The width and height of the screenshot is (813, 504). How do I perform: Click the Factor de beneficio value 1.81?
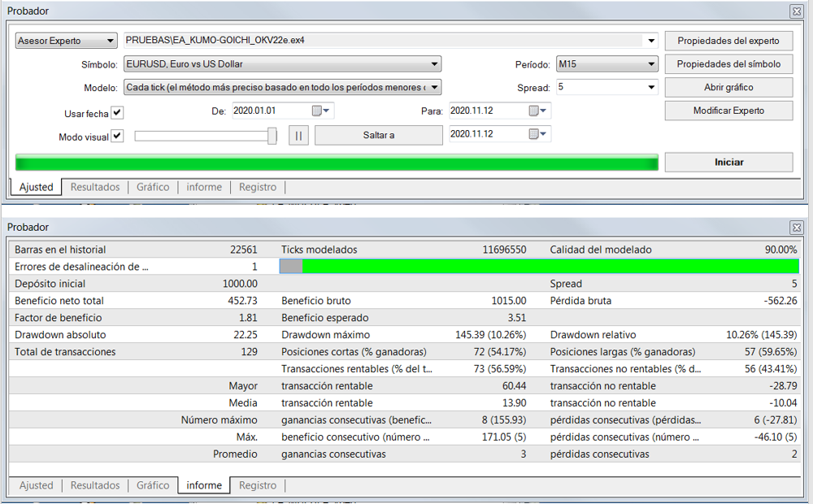248,318
